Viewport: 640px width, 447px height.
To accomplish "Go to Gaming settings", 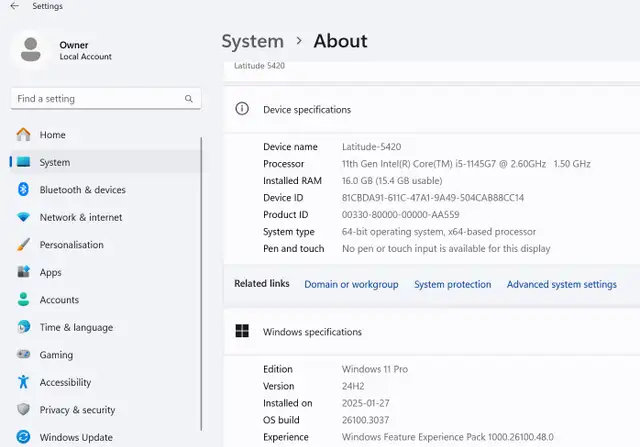I will pyautogui.click(x=106, y=355).
